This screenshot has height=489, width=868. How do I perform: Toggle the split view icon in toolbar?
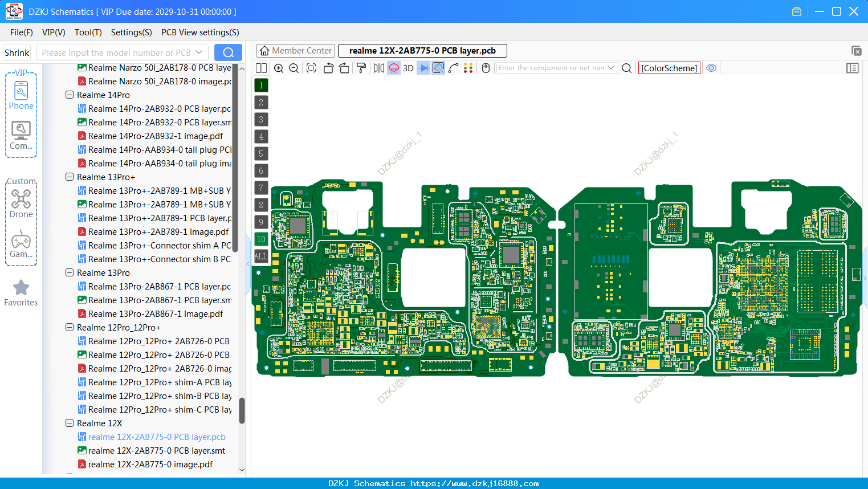262,68
